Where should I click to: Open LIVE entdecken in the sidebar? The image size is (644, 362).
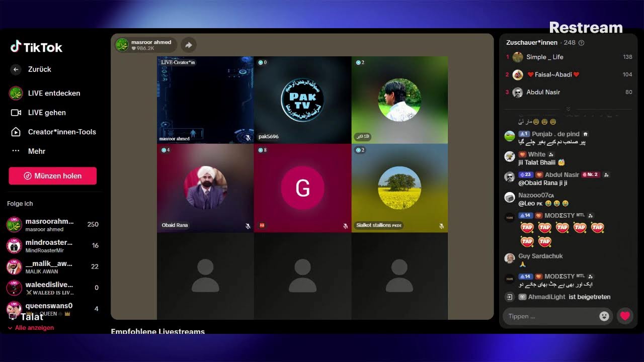(x=45, y=93)
